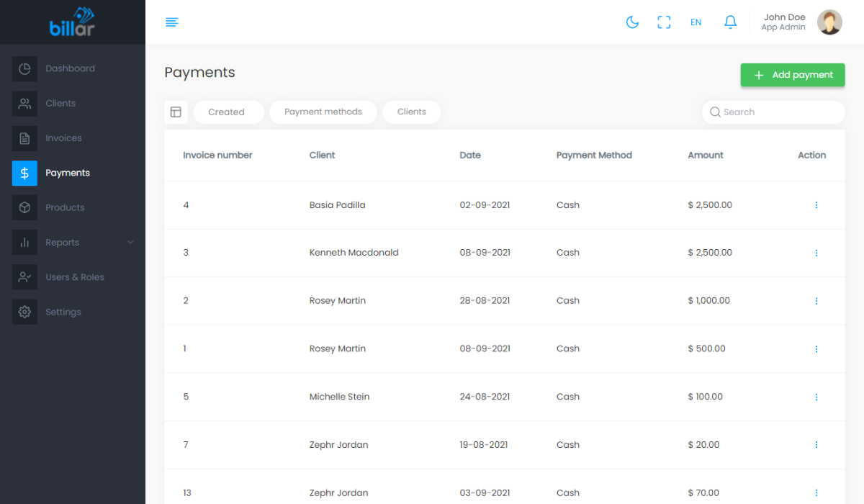The image size is (864, 504).
Task: Open the Dashboard pie chart icon
Action: [24, 69]
